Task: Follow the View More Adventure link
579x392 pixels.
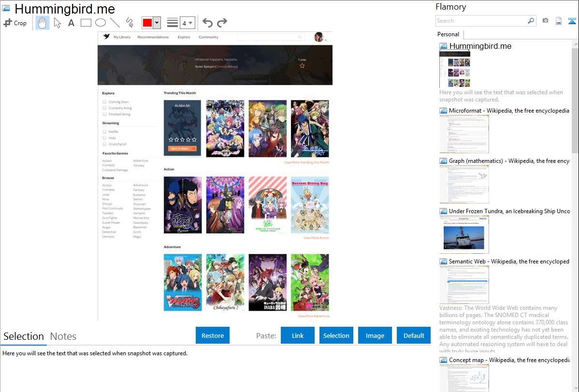Action: (314, 316)
